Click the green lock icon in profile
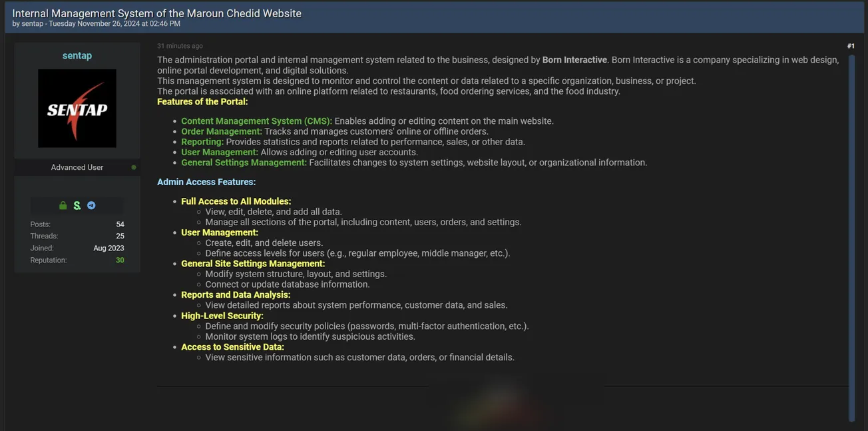 pyautogui.click(x=63, y=205)
